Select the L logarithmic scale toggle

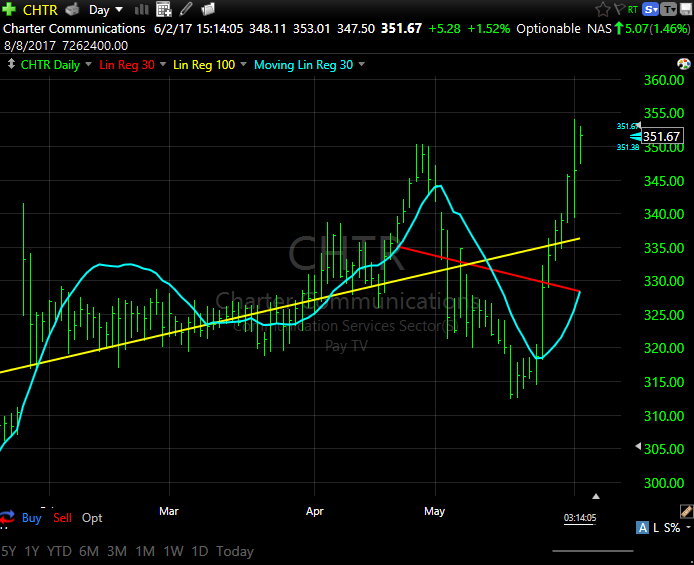[x=656, y=527]
